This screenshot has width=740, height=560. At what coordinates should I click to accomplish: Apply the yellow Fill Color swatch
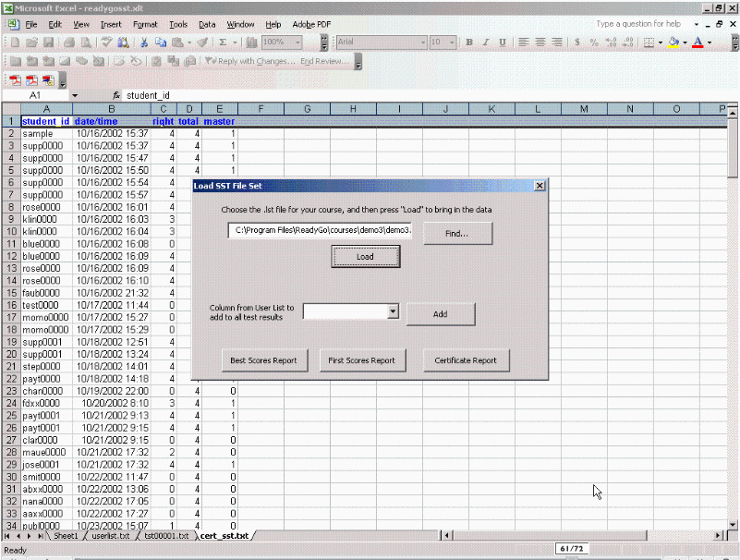673,43
